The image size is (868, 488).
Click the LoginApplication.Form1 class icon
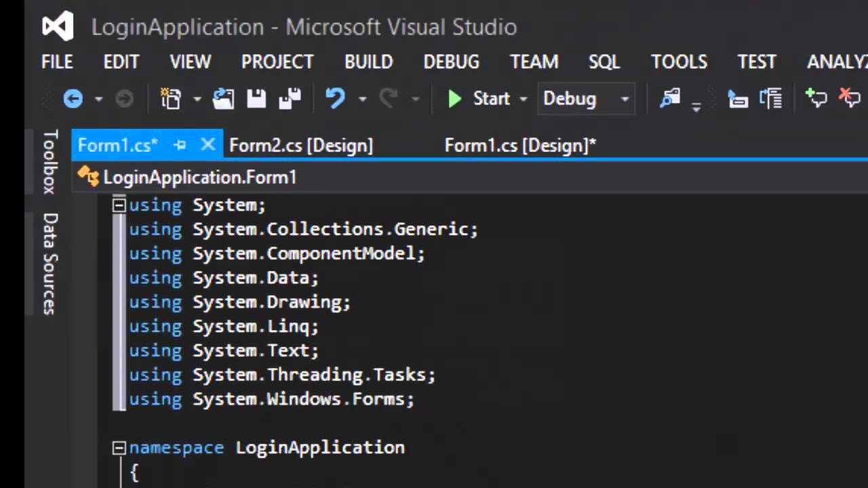click(x=88, y=177)
